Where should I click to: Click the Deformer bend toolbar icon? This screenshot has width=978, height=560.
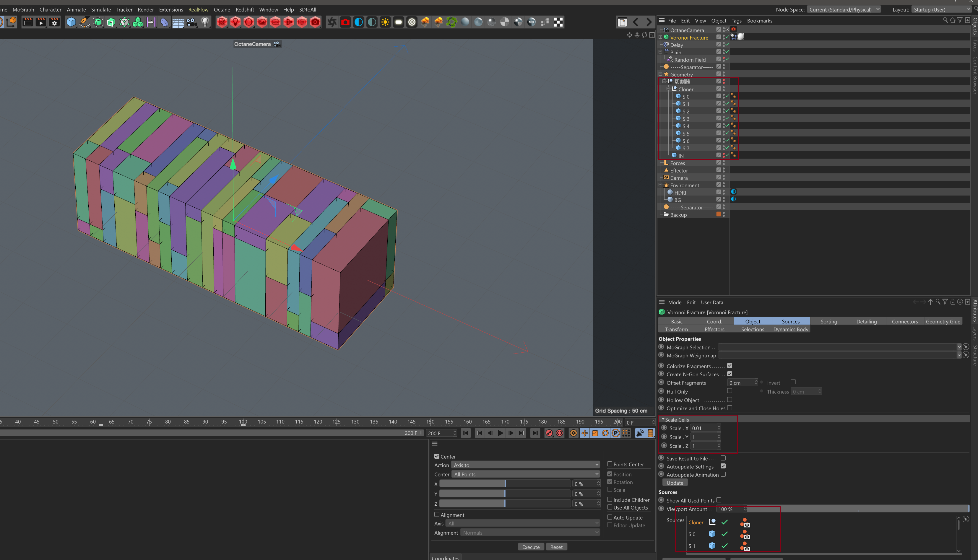(x=164, y=22)
